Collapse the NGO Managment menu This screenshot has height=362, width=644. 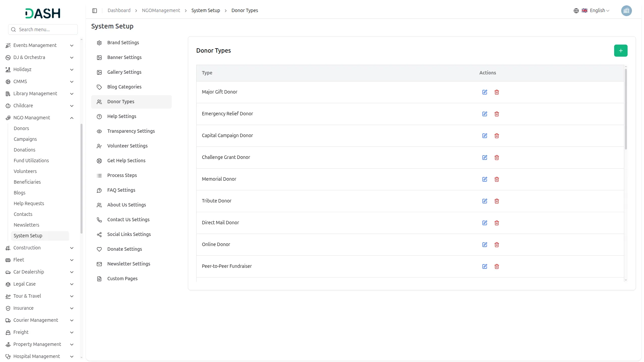[x=72, y=118]
